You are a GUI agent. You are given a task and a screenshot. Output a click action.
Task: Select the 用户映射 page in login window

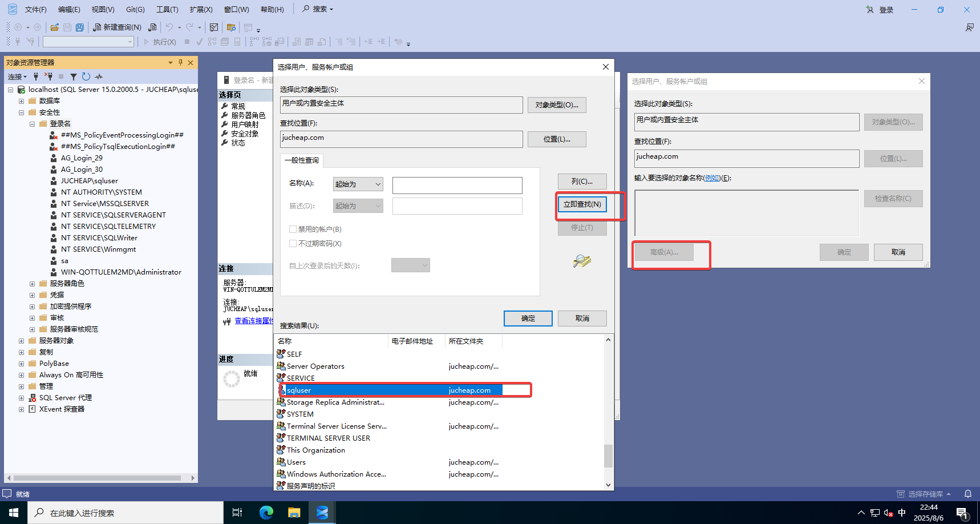coord(245,124)
